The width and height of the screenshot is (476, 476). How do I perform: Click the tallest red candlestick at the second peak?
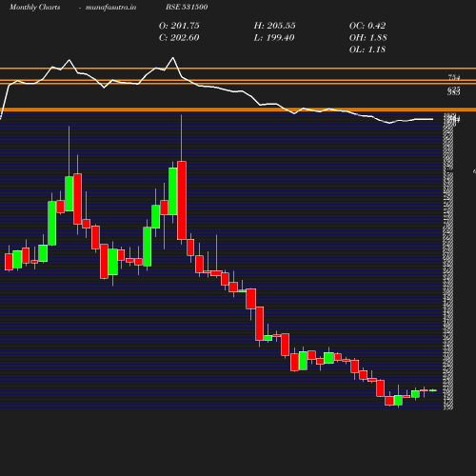click(182, 200)
